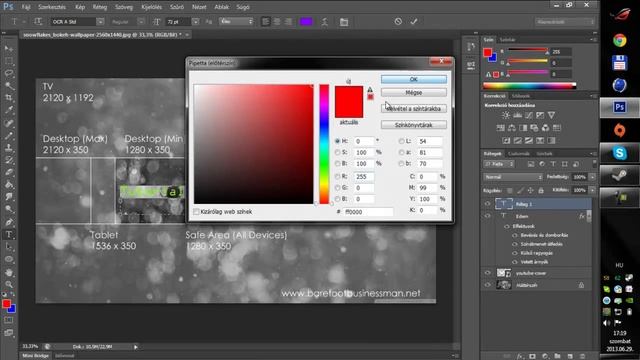Click the color spectrum ramp in Szín panel
Viewport: 640px width, 360px height.
pyautogui.click(x=529, y=86)
